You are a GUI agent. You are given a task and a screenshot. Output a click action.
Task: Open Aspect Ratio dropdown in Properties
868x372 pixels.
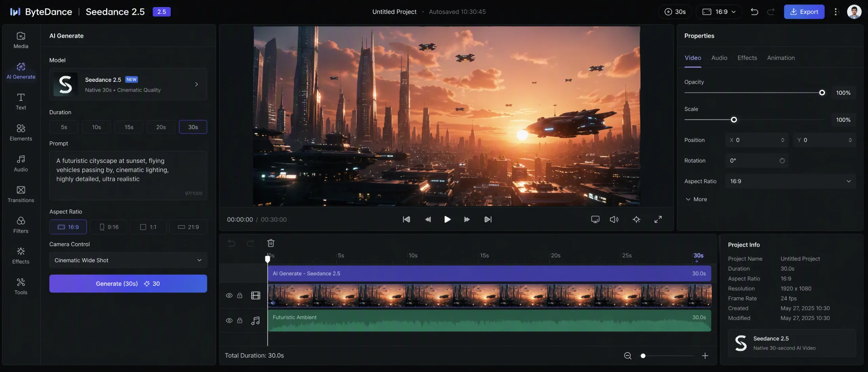(x=790, y=181)
